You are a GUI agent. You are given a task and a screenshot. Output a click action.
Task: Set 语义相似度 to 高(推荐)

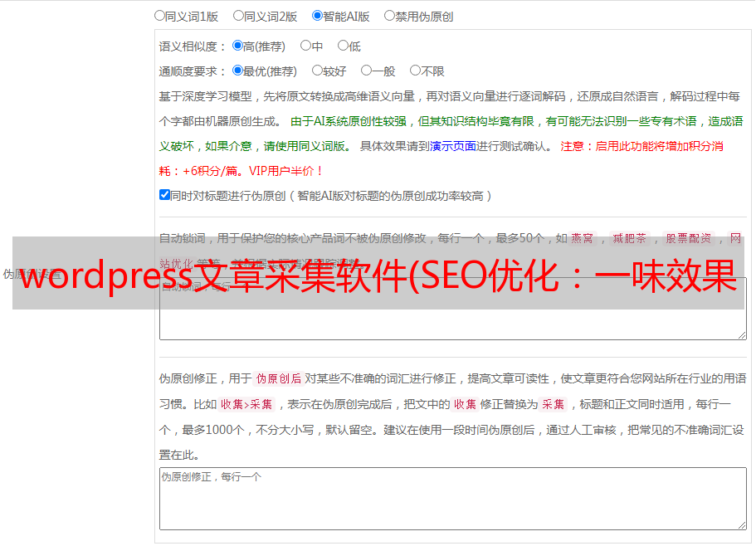click(x=237, y=46)
